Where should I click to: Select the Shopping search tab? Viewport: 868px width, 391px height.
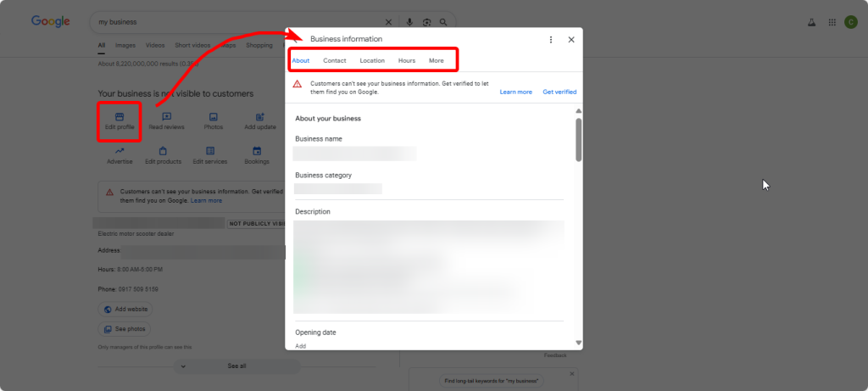tap(259, 46)
